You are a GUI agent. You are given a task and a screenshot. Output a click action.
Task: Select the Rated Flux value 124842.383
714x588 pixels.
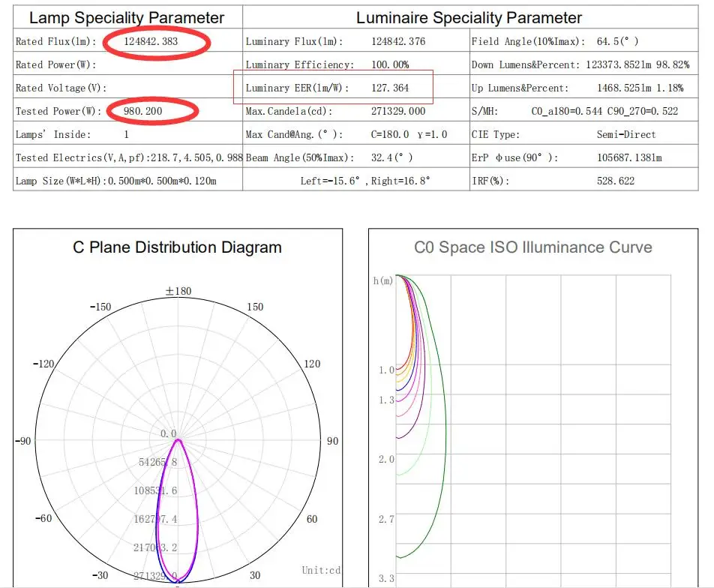click(x=151, y=41)
